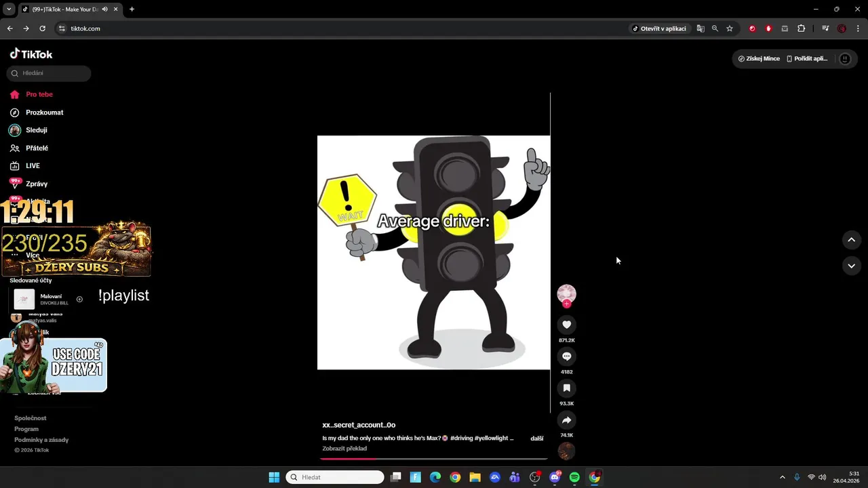
Task: Click username xx..secret_account..0o
Action: click(359, 425)
